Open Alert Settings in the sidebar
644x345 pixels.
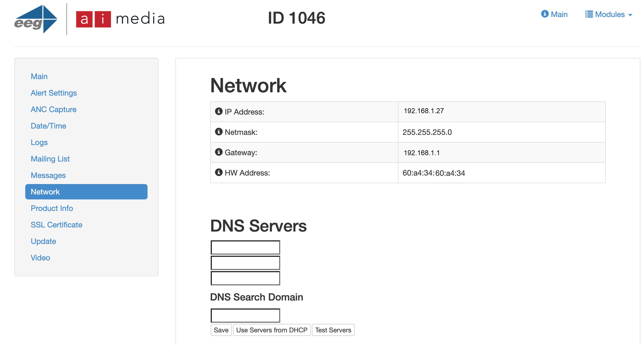click(54, 93)
